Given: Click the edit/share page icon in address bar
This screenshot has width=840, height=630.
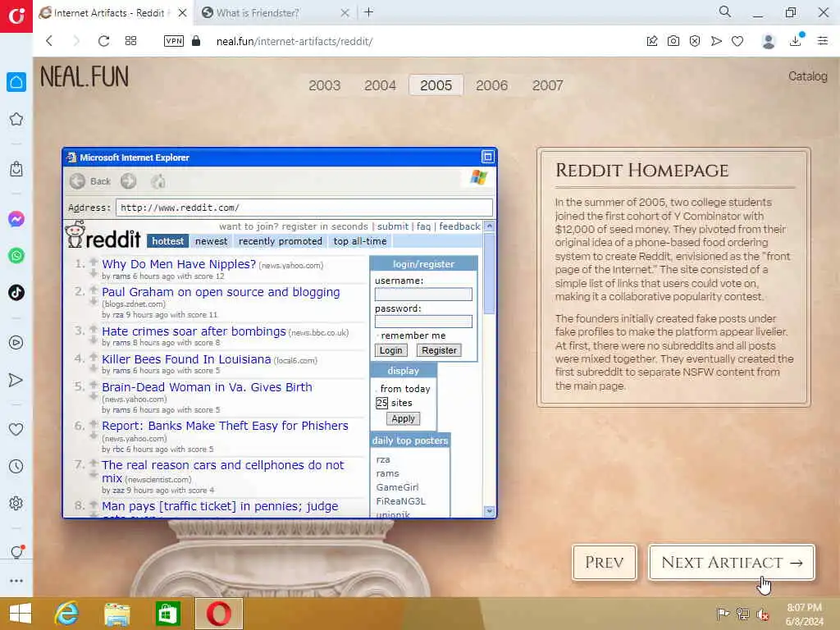Looking at the screenshot, I should click(652, 41).
